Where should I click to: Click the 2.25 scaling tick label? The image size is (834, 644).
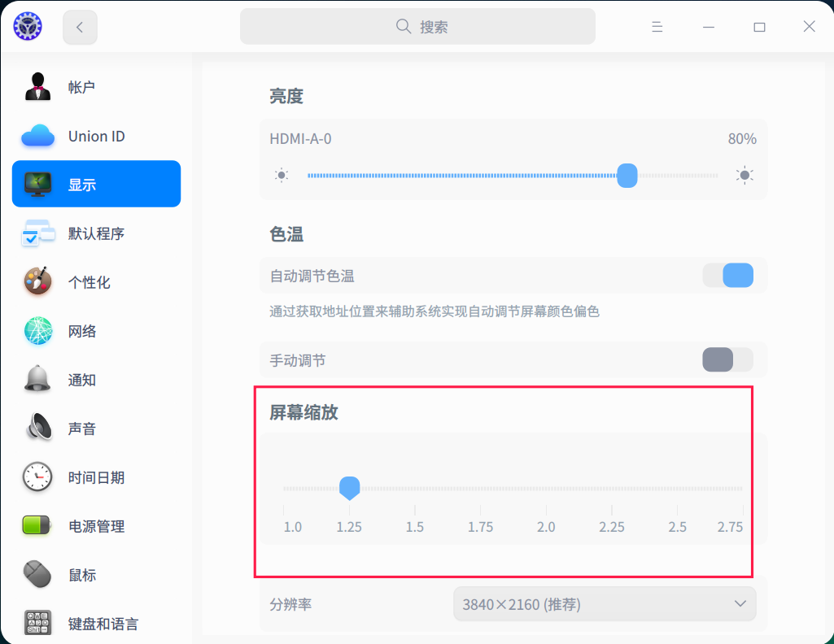(x=612, y=527)
